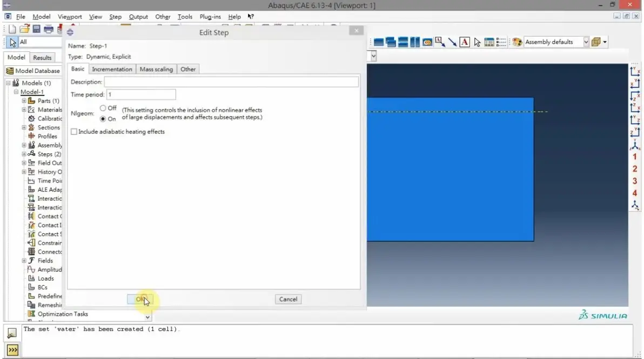Click the Create Text annotation icon

[x=440, y=42]
